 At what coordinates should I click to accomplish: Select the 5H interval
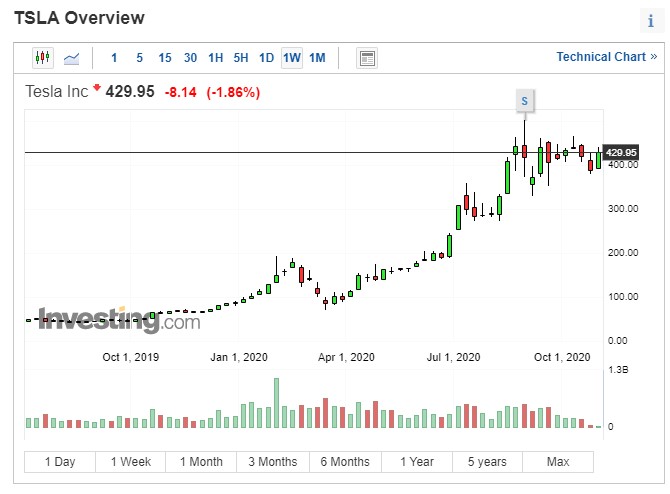click(241, 58)
